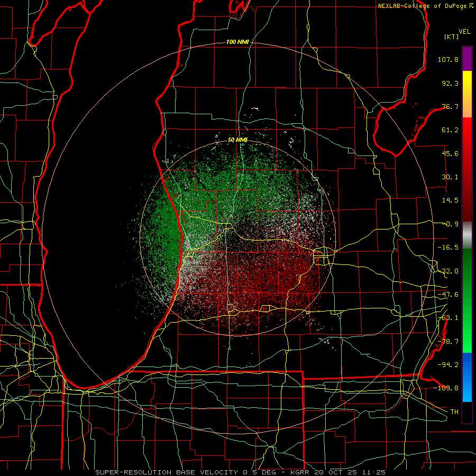
Task: Click the 61.2 velocity scale value
Action: (x=450, y=130)
